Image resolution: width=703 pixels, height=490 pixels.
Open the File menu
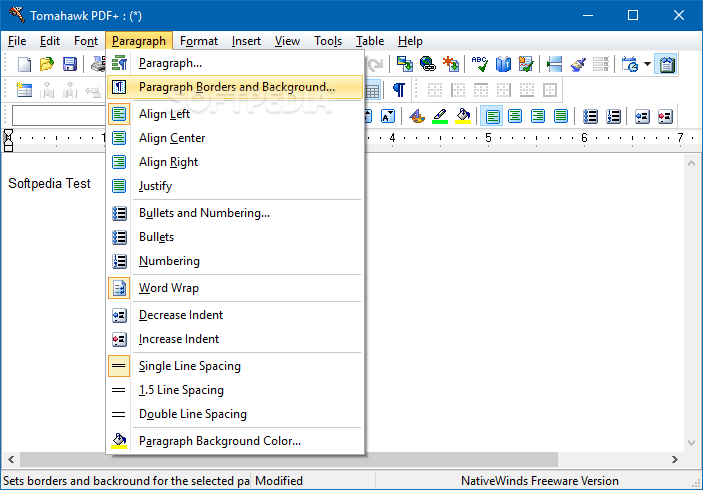17,41
